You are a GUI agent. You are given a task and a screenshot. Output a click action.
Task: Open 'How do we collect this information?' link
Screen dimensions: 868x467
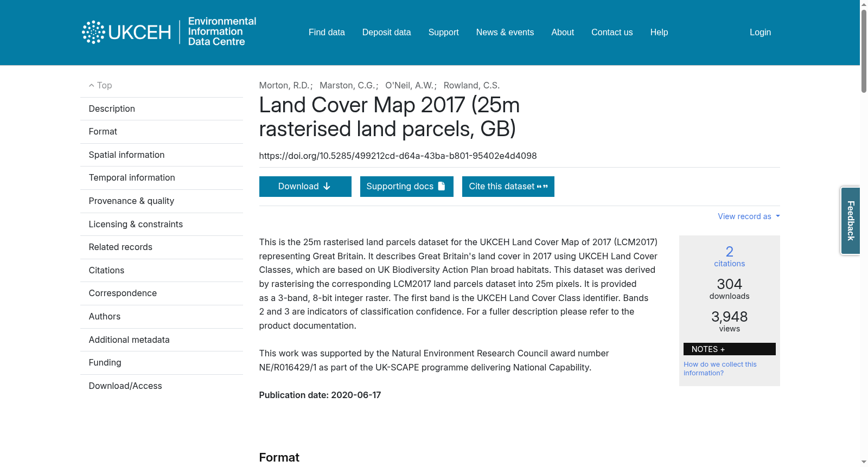720,369
